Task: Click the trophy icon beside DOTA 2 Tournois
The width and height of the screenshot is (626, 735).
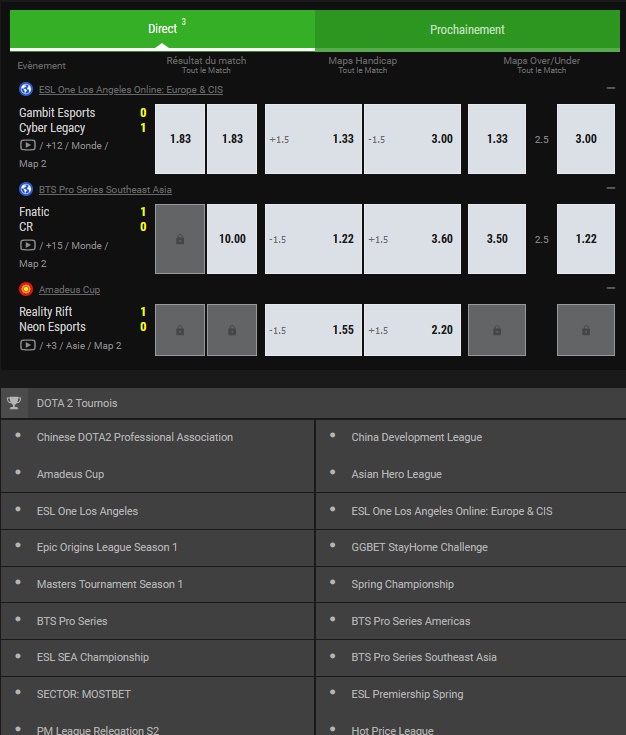Action: (x=14, y=403)
